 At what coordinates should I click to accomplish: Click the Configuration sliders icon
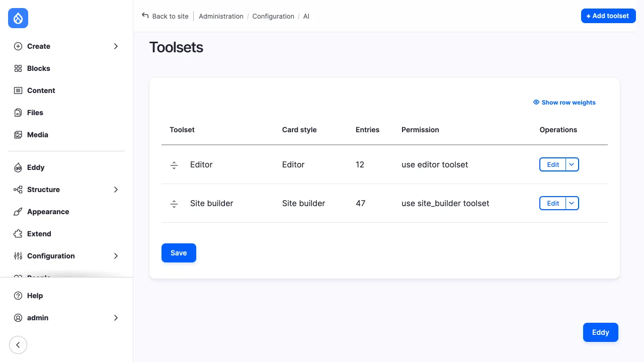(x=18, y=256)
